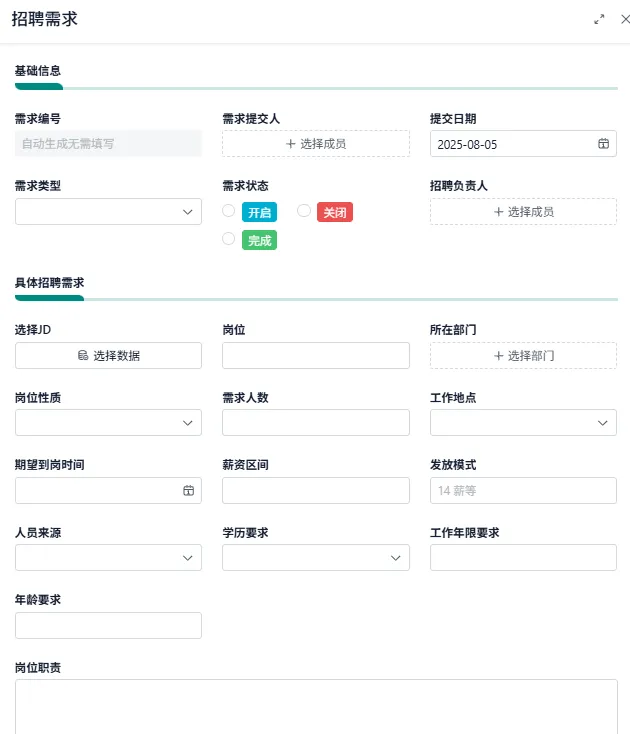The height and width of the screenshot is (734, 630).
Task: Click 选择部门 to pick department
Action: [x=523, y=356]
